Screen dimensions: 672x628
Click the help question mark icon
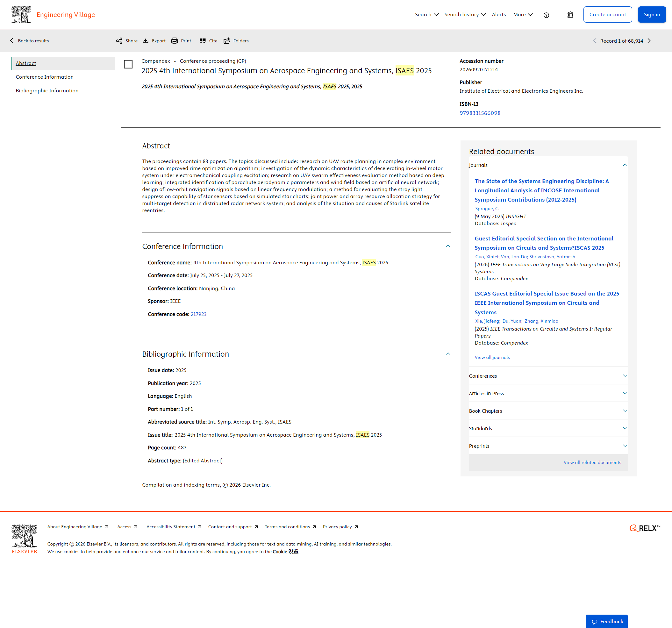pos(546,15)
